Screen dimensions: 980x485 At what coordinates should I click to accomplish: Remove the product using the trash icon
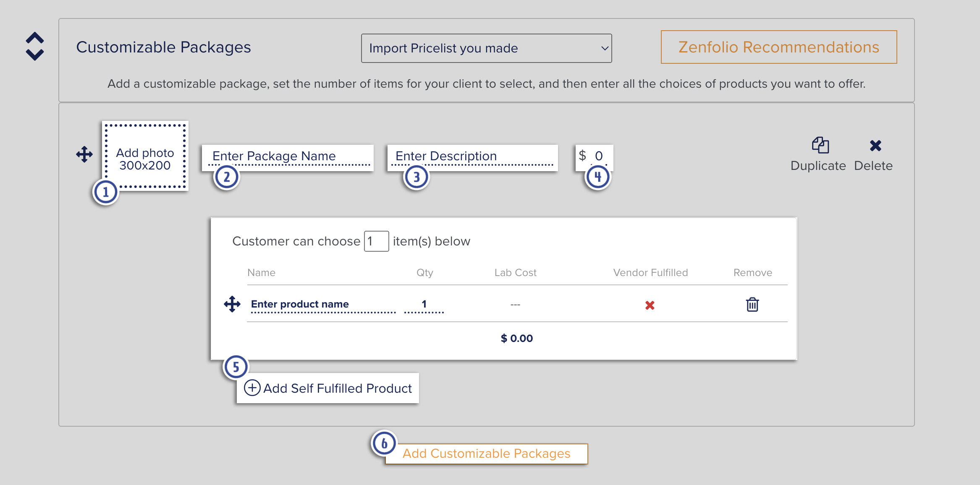(x=752, y=304)
